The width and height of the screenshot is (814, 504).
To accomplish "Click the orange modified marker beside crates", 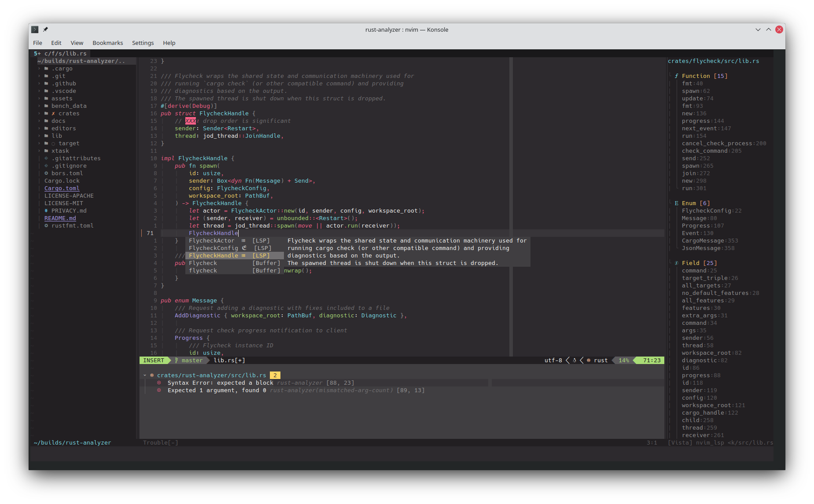I will click(x=53, y=114).
